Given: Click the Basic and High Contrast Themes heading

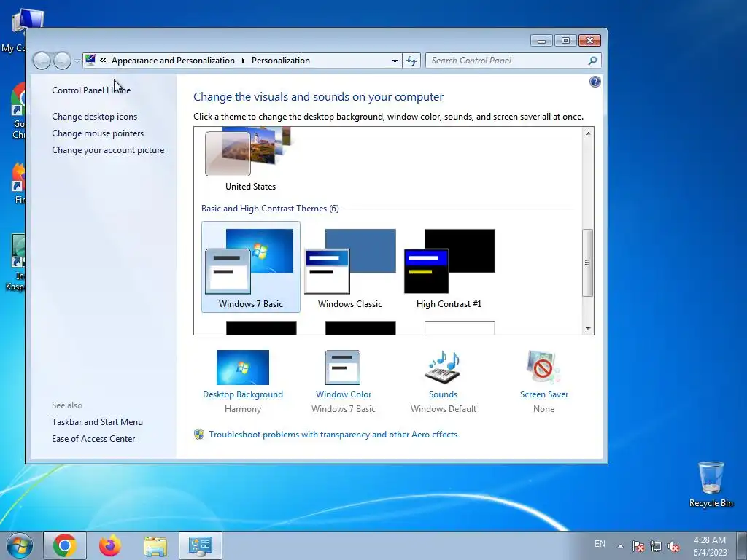Looking at the screenshot, I should pyautogui.click(x=270, y=209).
